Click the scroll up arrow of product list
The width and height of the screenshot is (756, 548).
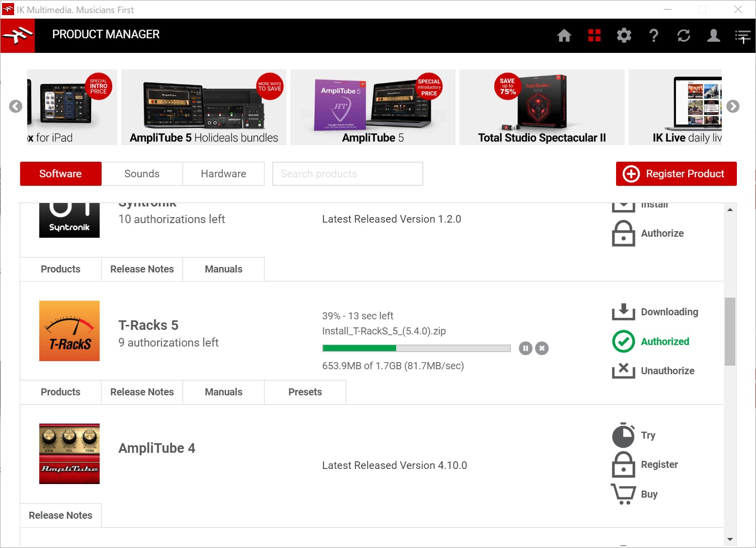pos(730,210)
